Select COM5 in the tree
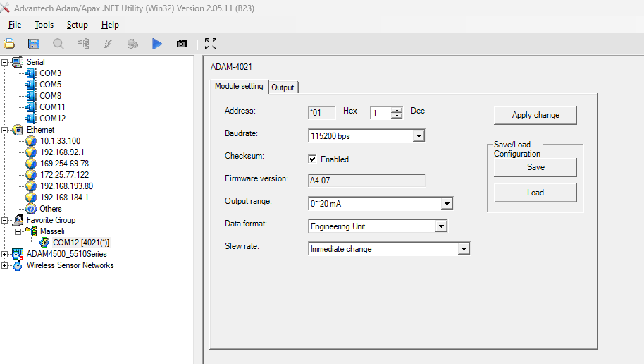The width and height of the screenshot is (644, 364). (50, 85)
